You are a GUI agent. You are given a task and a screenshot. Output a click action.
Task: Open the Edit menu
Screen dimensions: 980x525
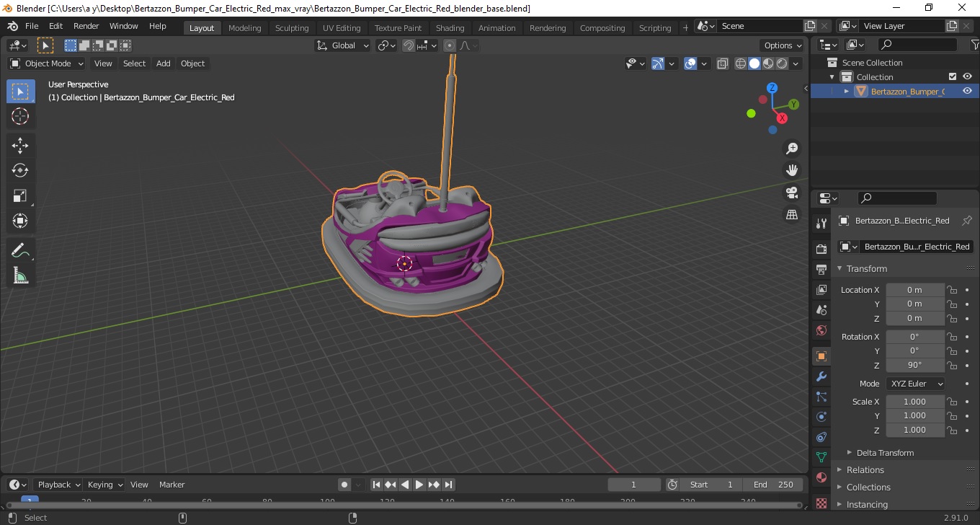[x=55, y=26]
